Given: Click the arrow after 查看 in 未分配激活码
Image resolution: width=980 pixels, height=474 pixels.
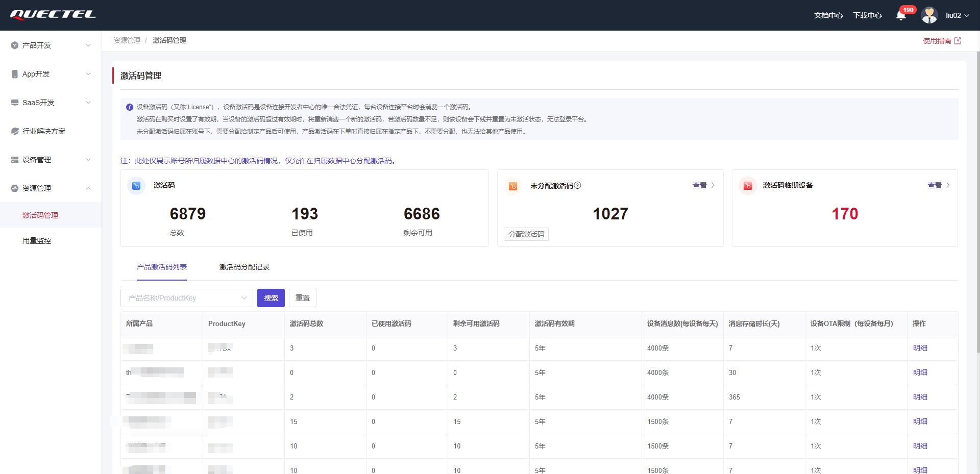Looking at the screenshot, I should tap(713, 185).
